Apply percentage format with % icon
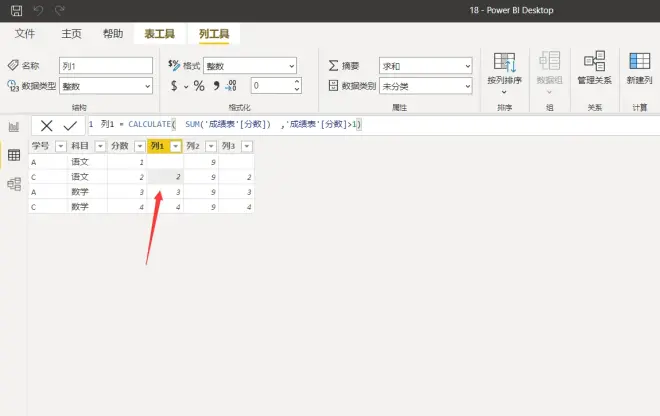This screenshot has width=660, height=416. (x=199, y=86)
